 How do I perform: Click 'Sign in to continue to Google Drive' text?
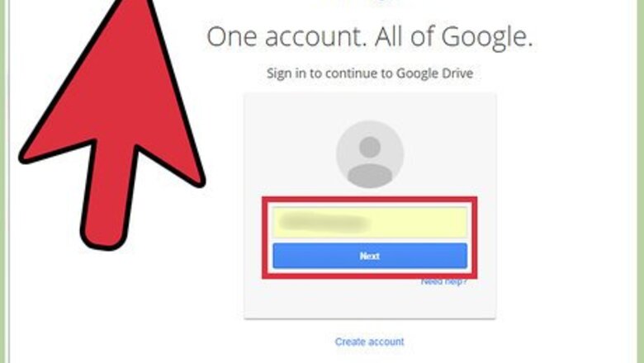point(370,73)
